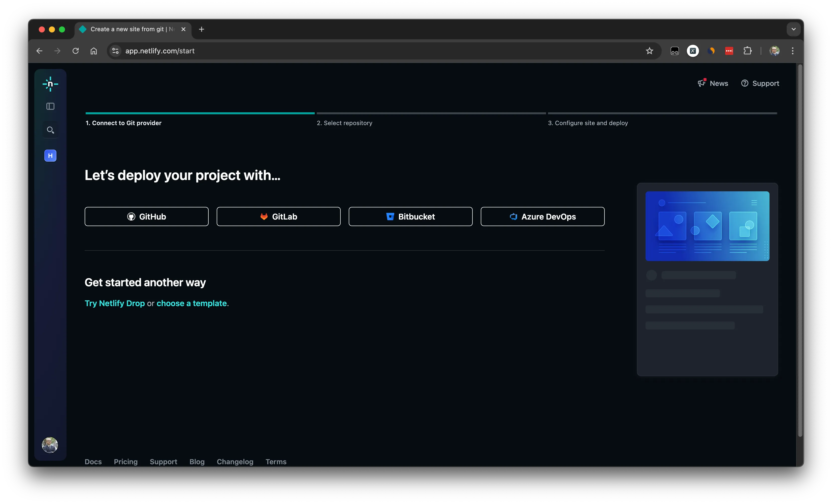The width and height of the screenshot is (832, 504).
Task: Open the Try Netlify Drop link
Action: [x=115, y=303]
